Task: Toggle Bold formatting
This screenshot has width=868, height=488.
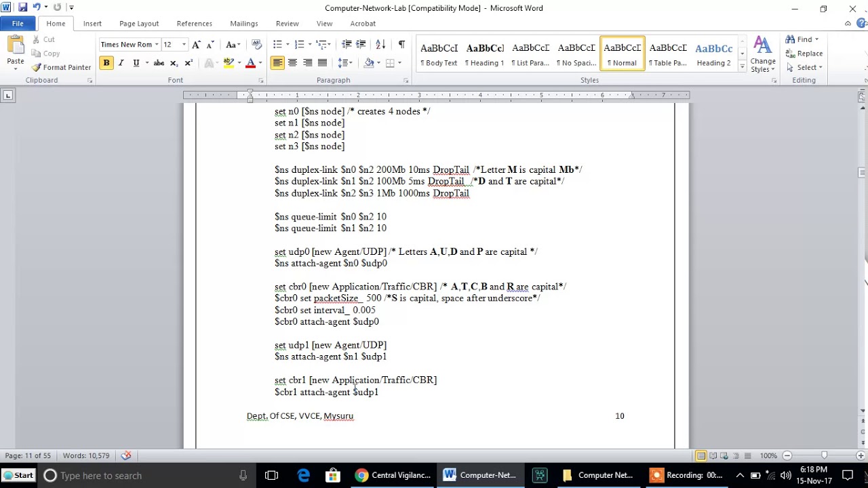Action: tap(106, 63)
